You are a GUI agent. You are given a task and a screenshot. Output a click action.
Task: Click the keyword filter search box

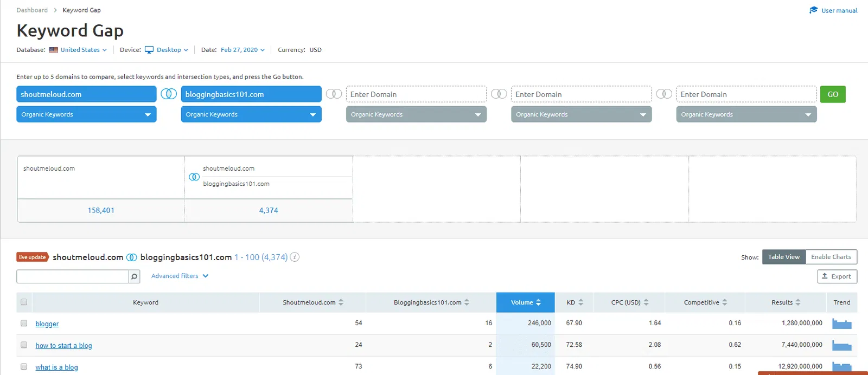tap(73, 276)
